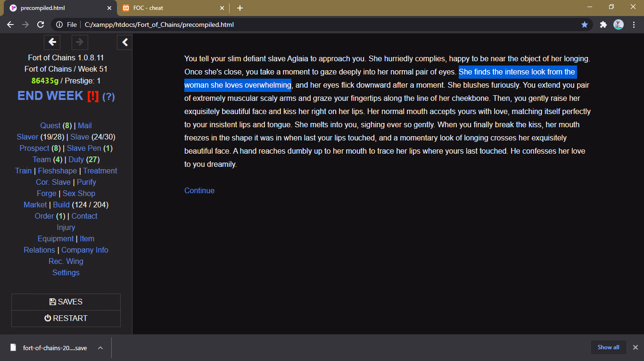The height and width of the screenshot is (361, 644).
Task: Click Show all downloads button
Action: click(x=608, y=347)
